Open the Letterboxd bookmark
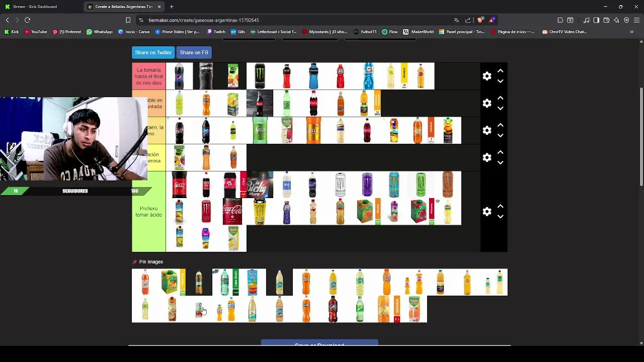The image size is (644, 362). [273, 32]
